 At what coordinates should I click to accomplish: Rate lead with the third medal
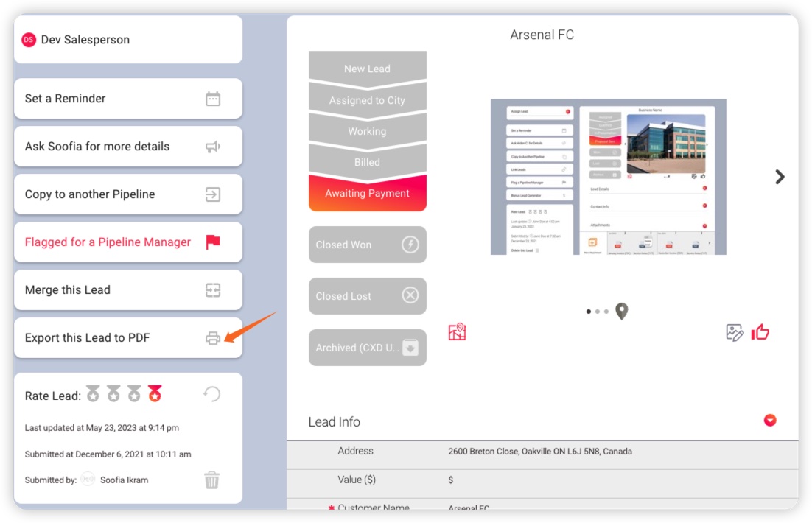(x=134, y=393)
